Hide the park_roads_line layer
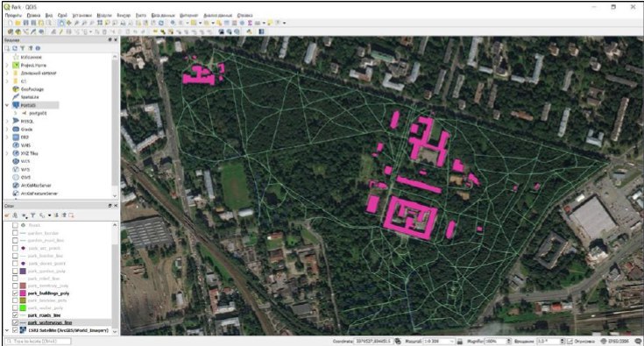 15,315
